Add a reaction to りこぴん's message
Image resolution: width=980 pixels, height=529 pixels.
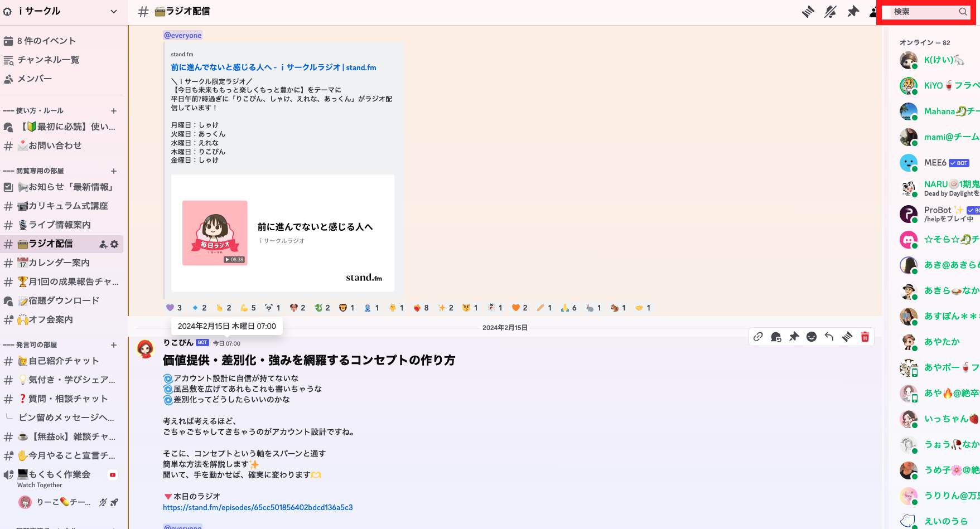[x=811, y=337]
